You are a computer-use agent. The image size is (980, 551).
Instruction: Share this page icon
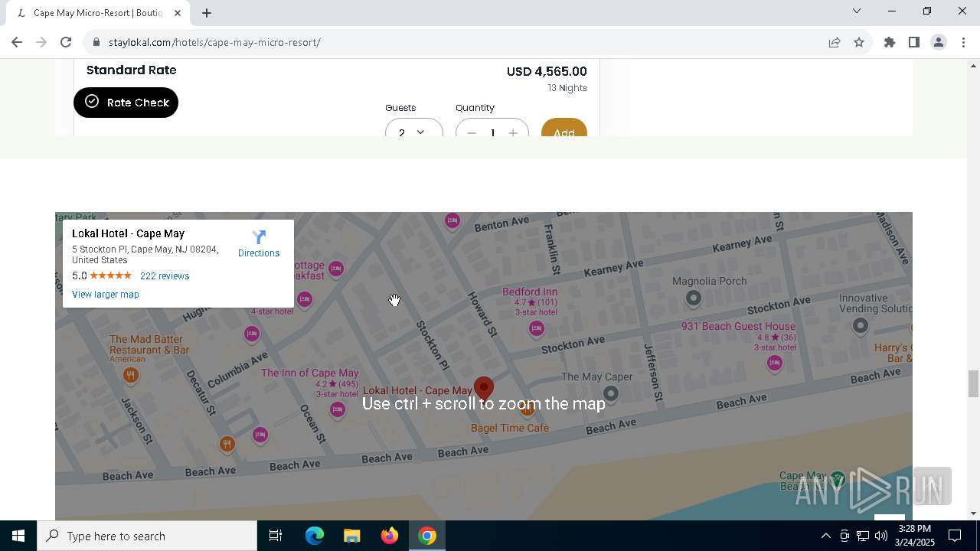click(x=835, y=42)
